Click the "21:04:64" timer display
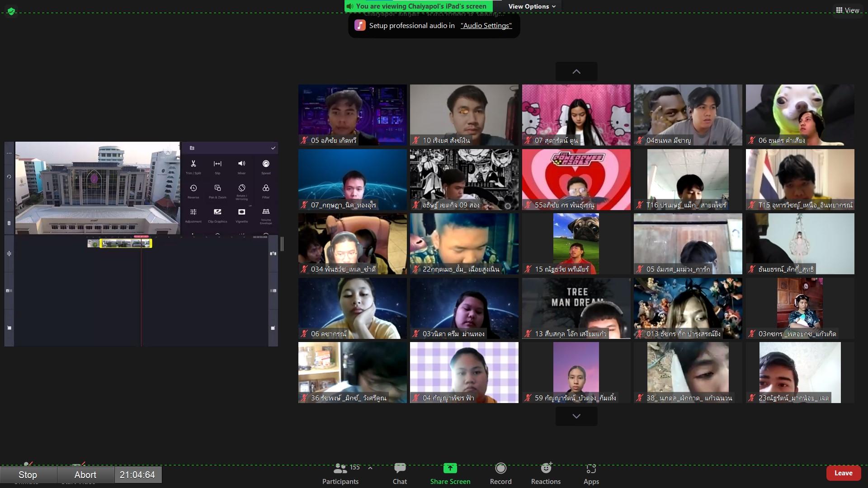 pyautogui.click(x=137, y=475)
